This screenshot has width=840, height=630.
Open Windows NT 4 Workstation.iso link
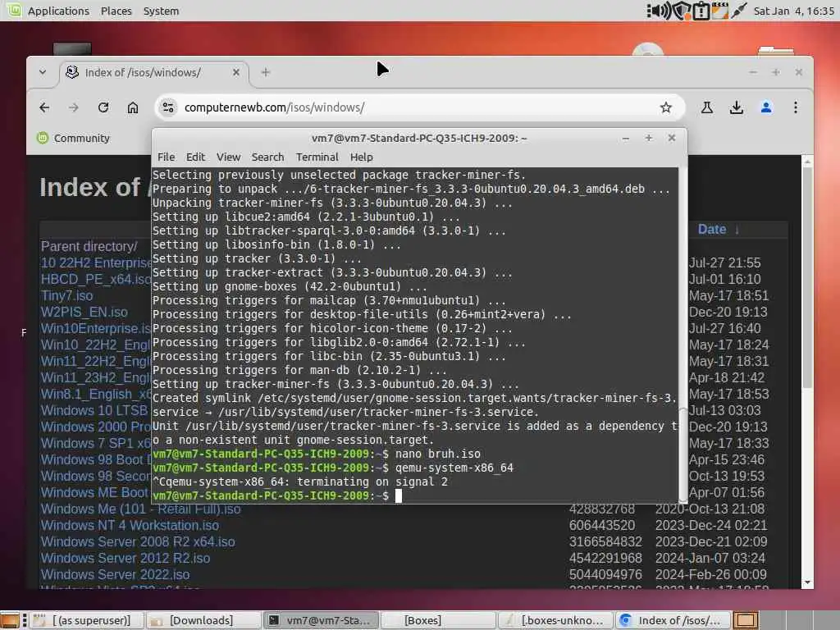tap(130, 526)
